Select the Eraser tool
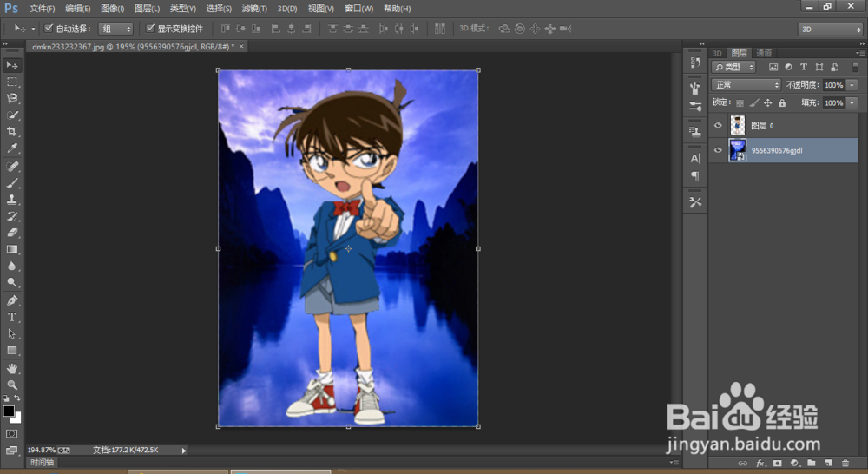868x474 pixels. (x=11, y=234)
